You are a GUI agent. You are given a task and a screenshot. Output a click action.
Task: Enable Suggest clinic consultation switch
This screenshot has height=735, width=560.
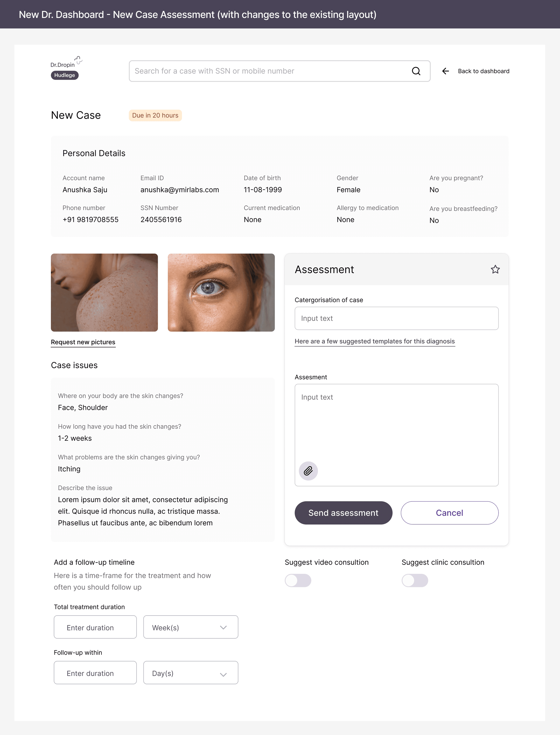coord(414,580)
